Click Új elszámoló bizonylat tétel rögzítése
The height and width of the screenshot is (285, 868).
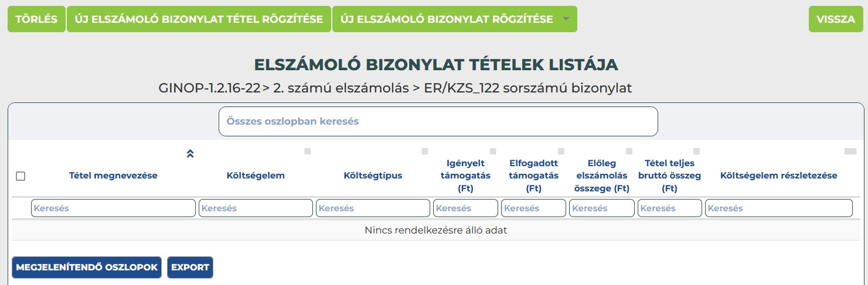199,19
